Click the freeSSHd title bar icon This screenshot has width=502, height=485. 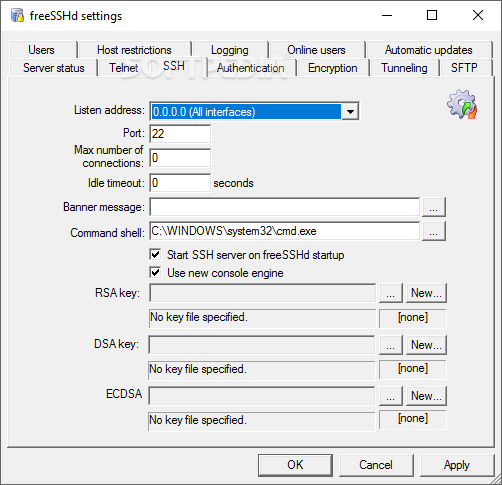17,15
